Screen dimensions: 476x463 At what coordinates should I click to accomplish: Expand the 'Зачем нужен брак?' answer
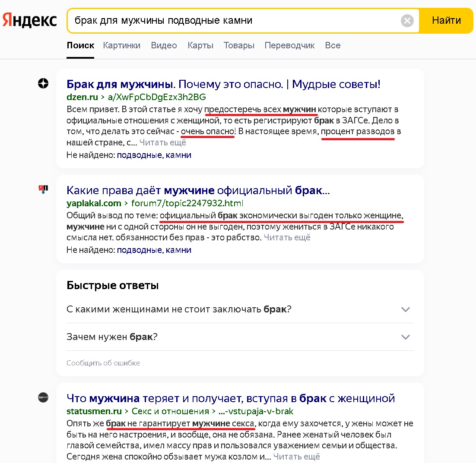(x=240, y=337)
